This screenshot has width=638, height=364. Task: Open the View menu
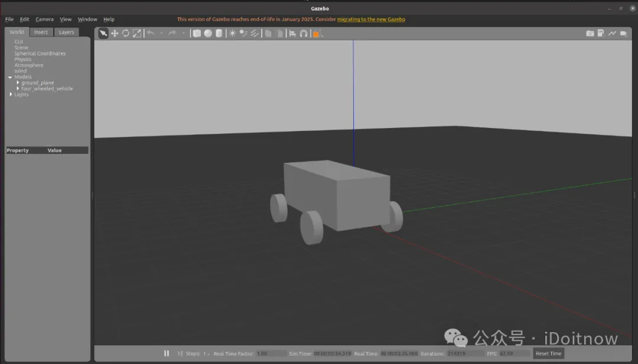(x=66, y=19)
